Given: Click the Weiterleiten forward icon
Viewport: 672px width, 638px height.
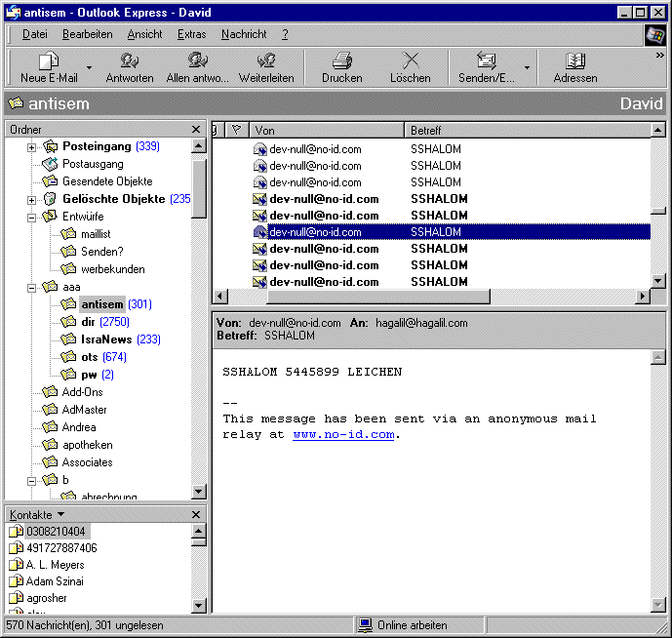Looking at the screenshot, I should click(266, 61).
